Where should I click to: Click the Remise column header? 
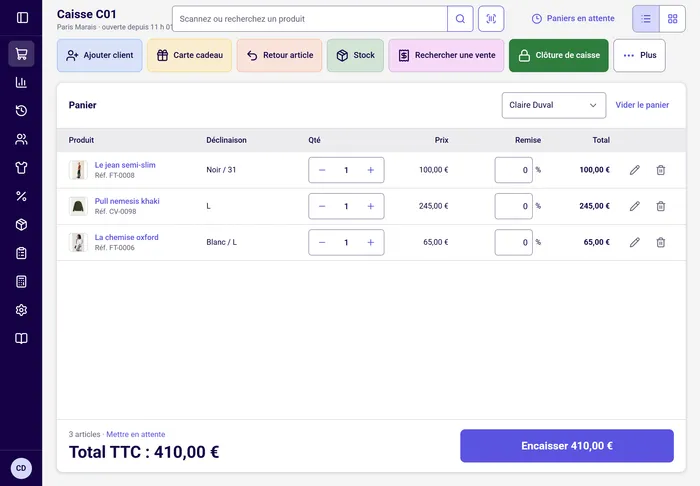(x=528, y=140)
